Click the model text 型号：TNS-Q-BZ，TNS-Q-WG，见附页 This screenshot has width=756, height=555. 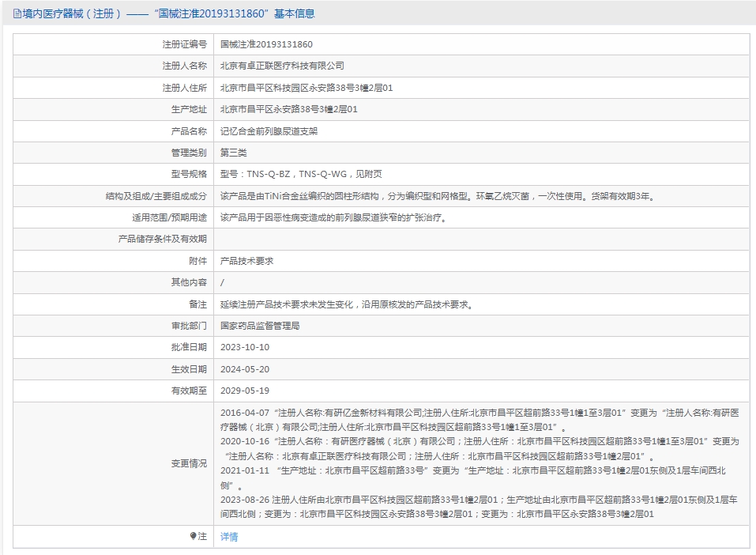[x=301, y=174]
